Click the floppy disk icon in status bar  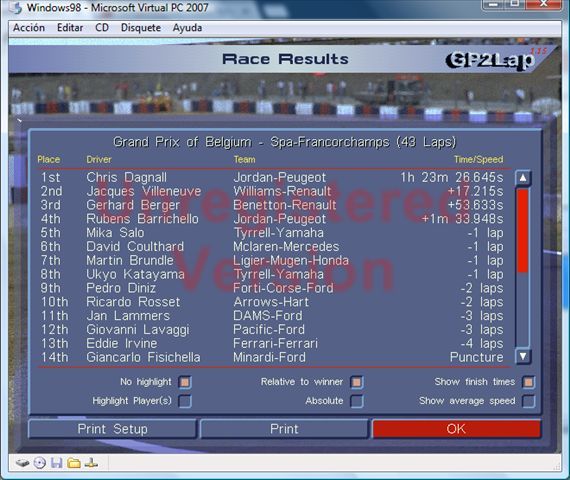[56, 463]
